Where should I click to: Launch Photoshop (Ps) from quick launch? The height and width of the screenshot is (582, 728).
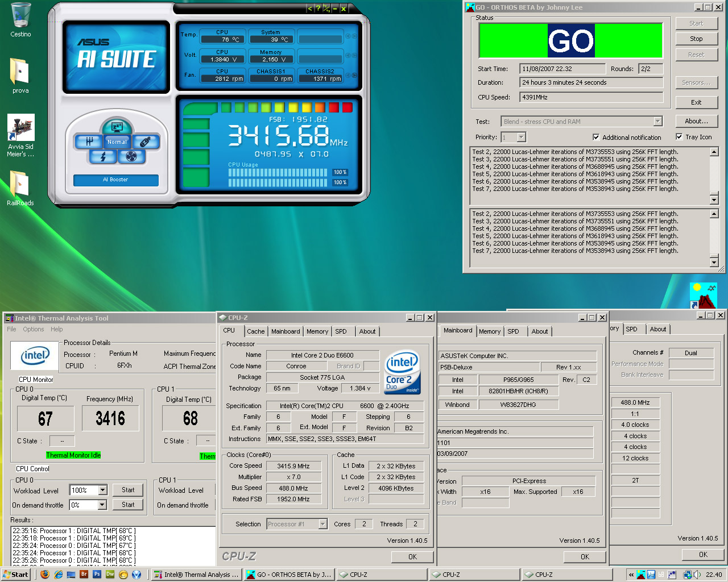[97, 575]
